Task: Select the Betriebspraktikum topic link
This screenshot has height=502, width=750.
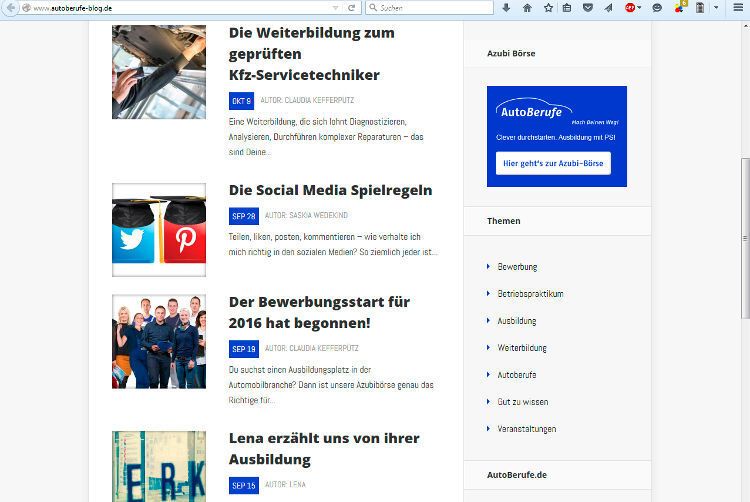Action: point(530,294)
